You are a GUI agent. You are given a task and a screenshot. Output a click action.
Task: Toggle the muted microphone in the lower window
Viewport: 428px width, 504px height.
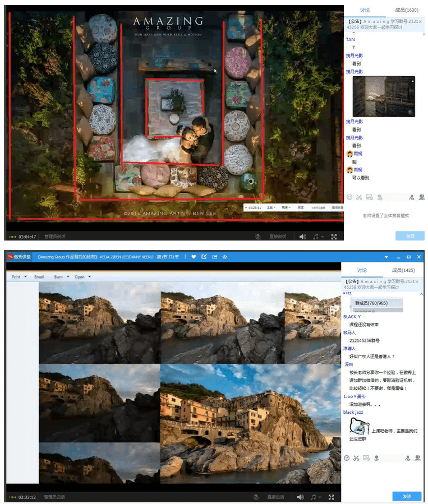point(256,497)
